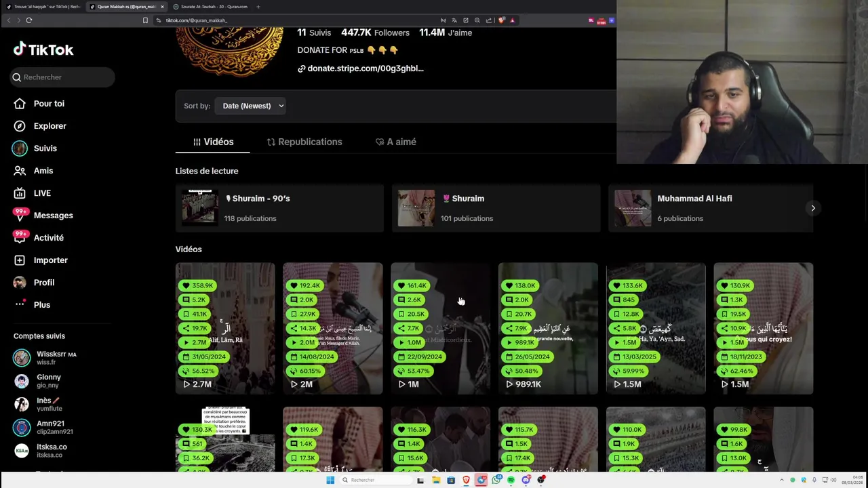Open Spotify from taskbar
This screenshot has width=868, height=488.
(x=511, y=480)
